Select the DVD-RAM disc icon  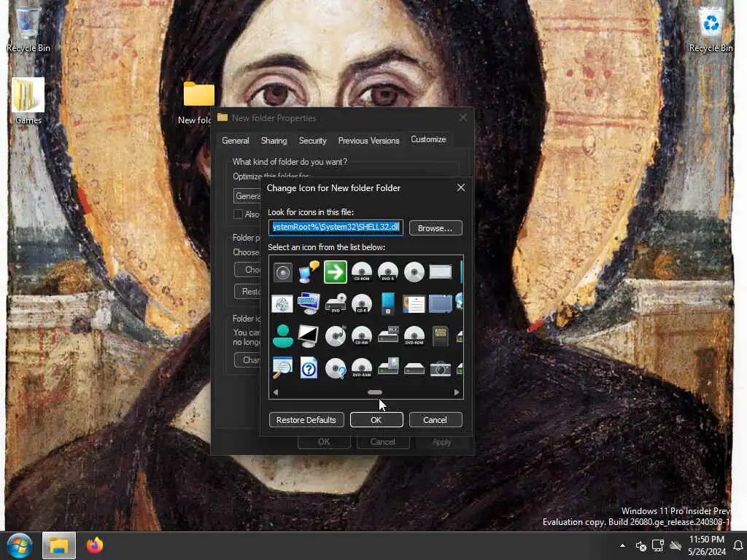[x=362, y=367]
